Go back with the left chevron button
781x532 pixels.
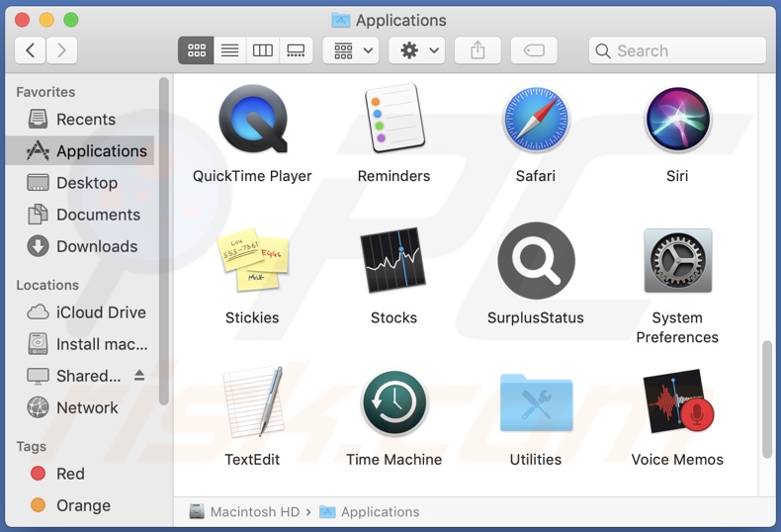click(x=31, y=50)
